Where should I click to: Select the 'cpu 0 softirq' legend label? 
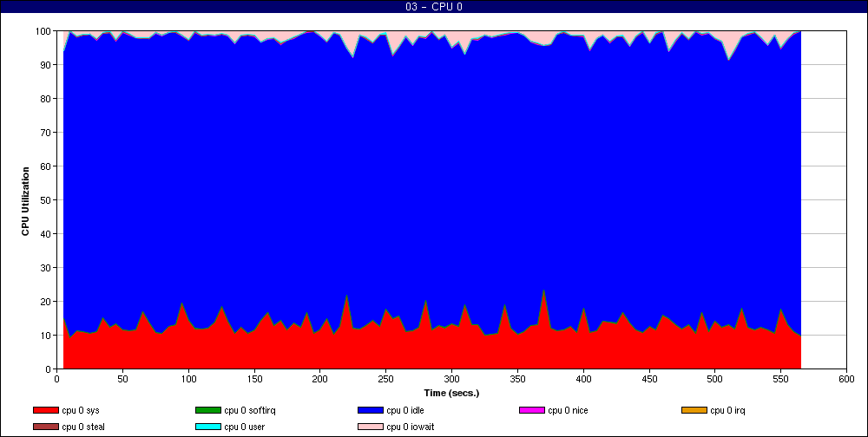[250, 410]
